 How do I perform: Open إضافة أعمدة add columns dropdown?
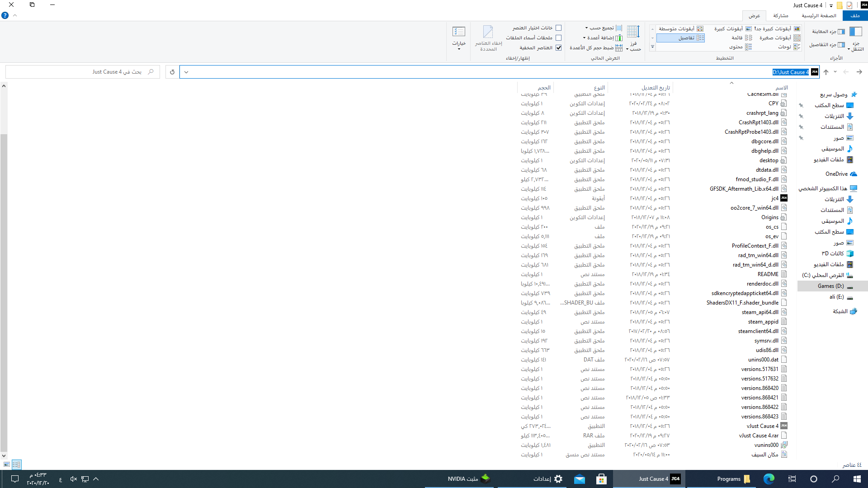[x=603, y=38]
